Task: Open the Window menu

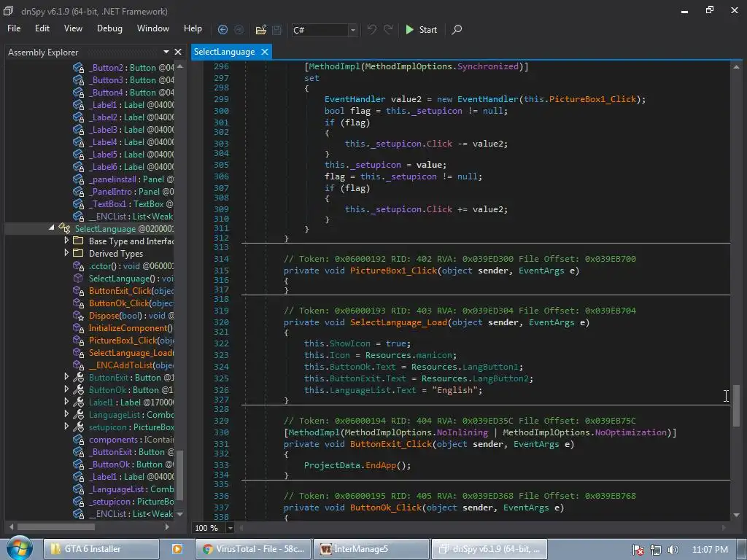Action: click(152, 28)
